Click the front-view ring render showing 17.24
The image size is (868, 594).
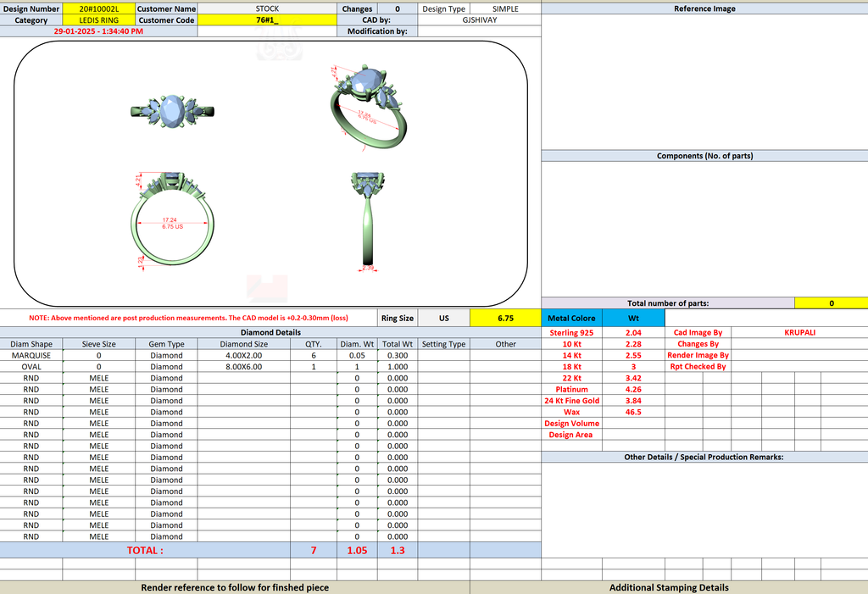click(172, 221)
